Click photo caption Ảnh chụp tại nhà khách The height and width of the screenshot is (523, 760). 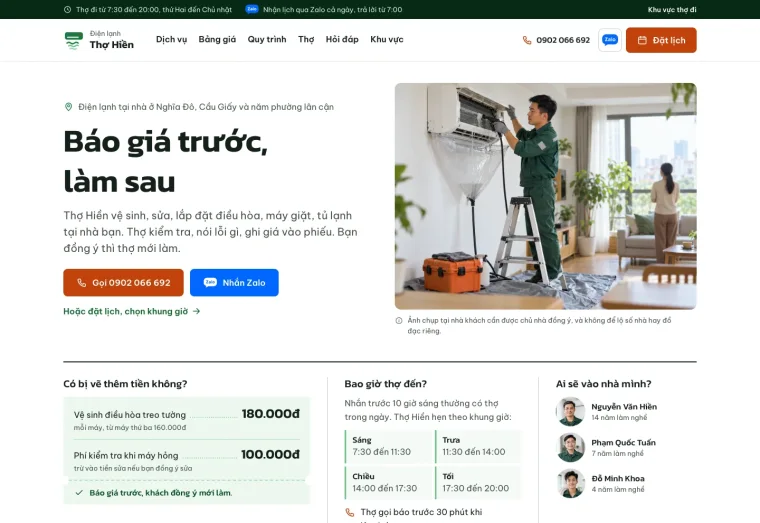point(539,326)
